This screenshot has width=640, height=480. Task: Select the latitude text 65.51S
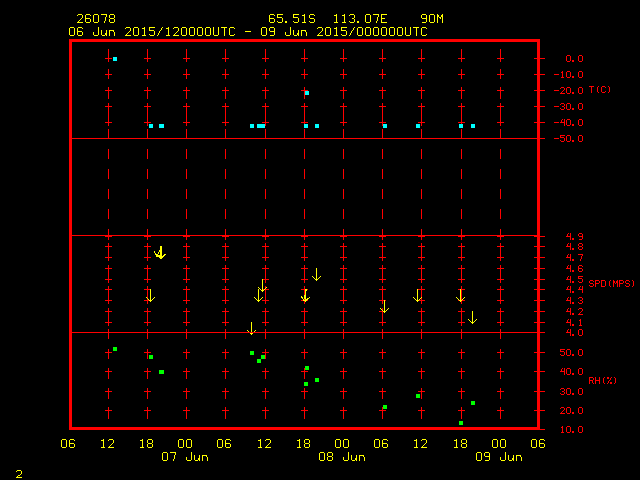point(290,19)
